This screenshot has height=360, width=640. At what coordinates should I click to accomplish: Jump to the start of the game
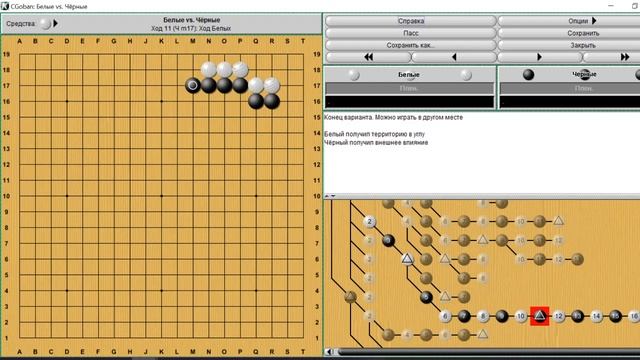pos(369,57)
